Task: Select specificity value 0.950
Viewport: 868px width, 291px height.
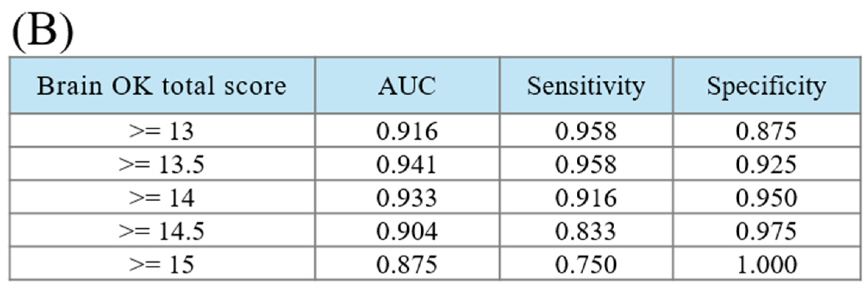Action: point(766,198)
